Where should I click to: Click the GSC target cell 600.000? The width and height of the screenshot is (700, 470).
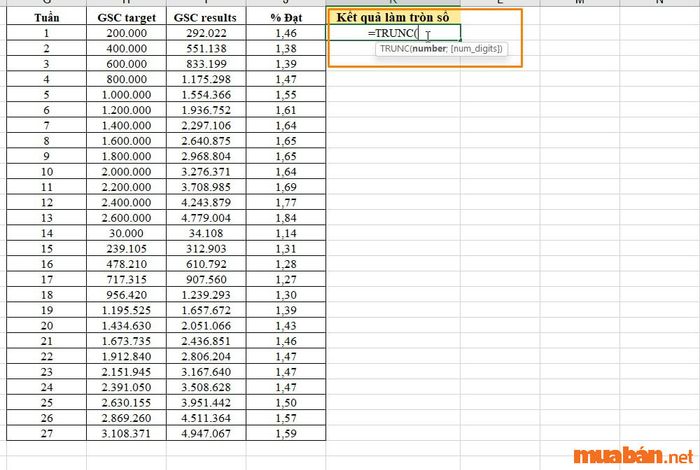point(126,63)
